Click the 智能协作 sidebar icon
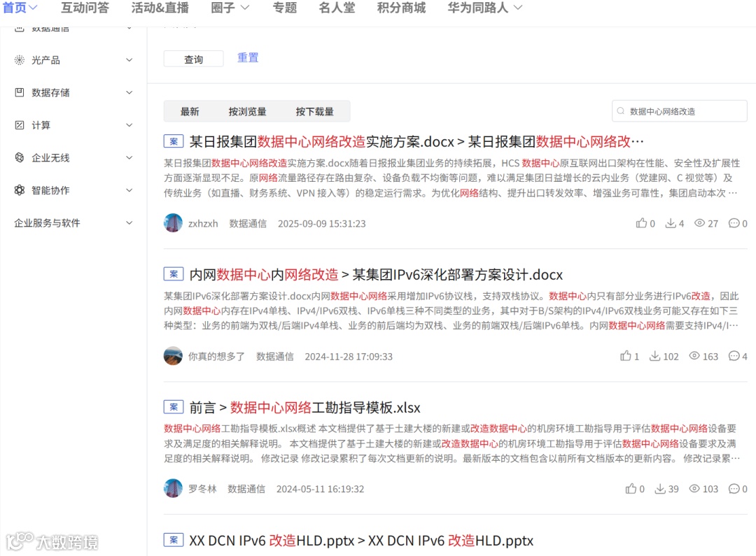 coord(20,190)
